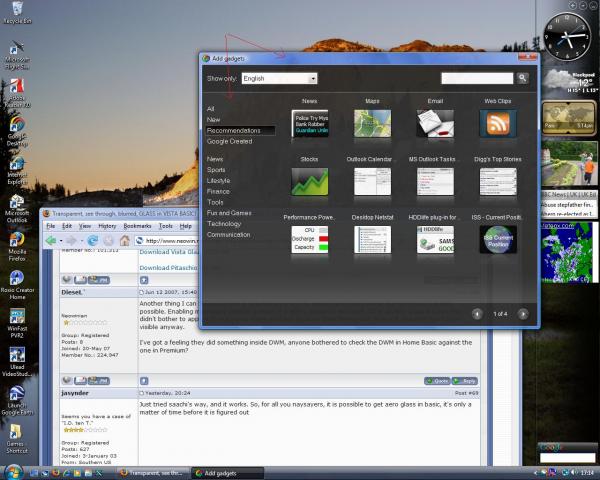The image size is (600, 480).
Task: Switch to Firefox Transparent taskbar button
Action: click(x=152, y=473)
